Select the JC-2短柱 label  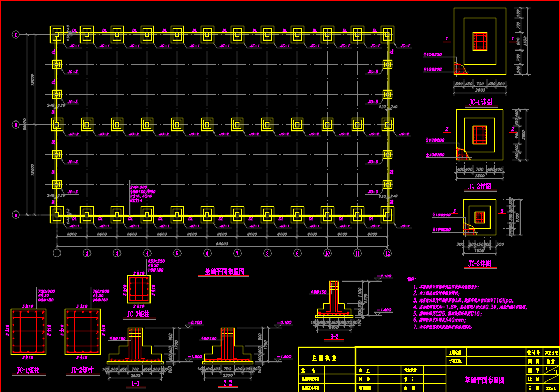[x=83, y=370]
